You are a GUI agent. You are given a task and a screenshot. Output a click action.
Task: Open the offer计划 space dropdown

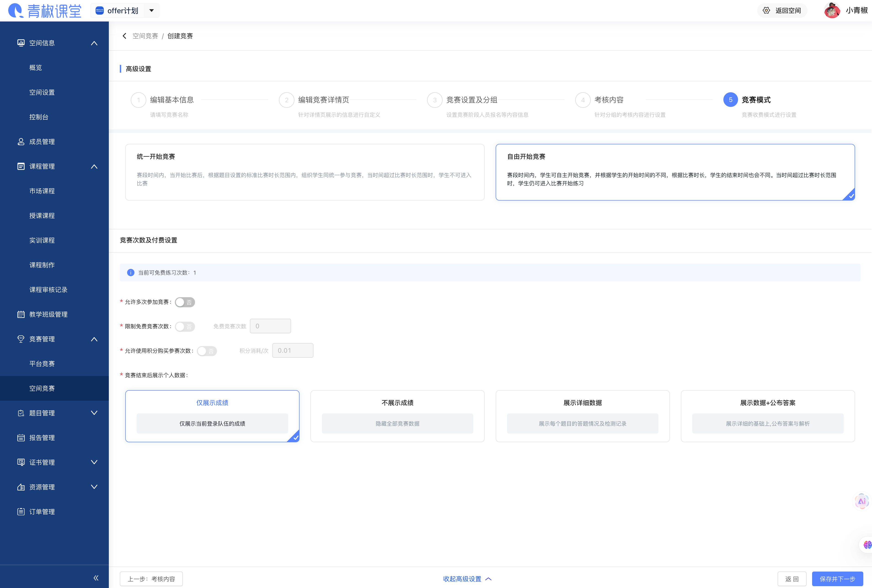coord(152,11)
